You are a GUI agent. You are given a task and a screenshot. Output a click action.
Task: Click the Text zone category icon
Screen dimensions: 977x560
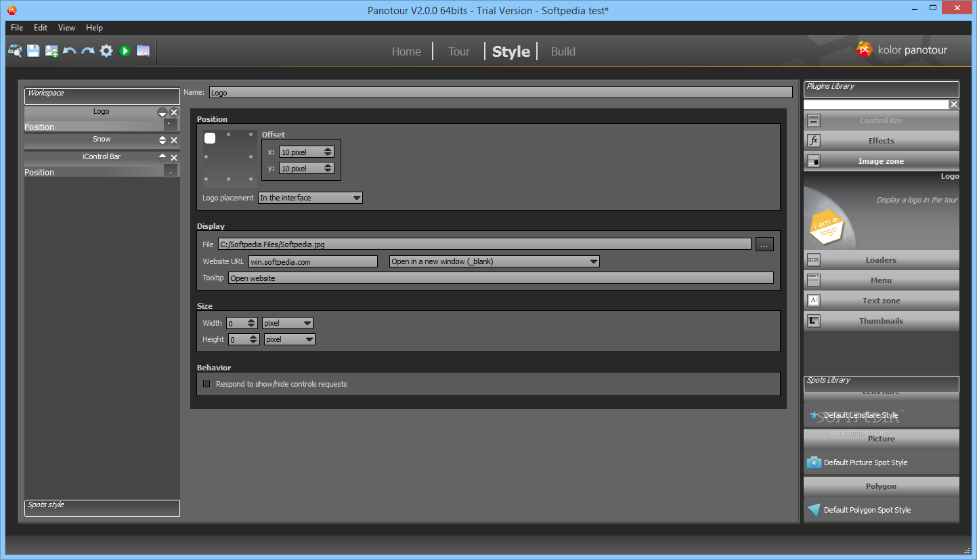click(814, 301)
